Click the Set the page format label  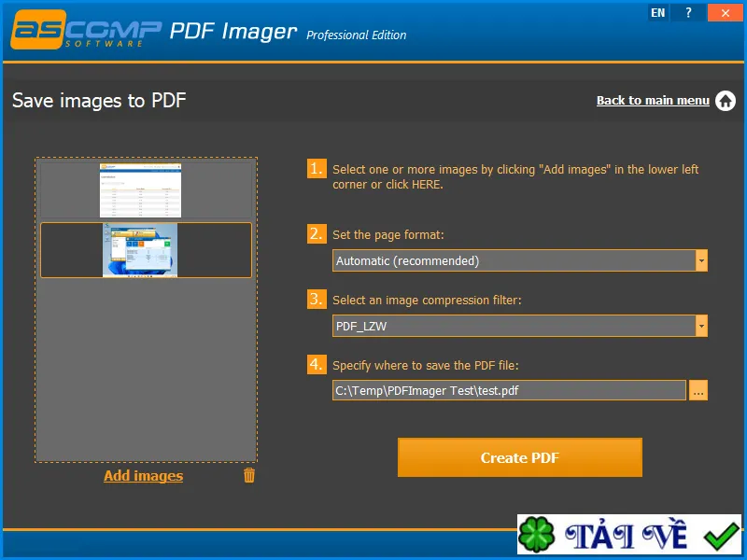point(388,235)
